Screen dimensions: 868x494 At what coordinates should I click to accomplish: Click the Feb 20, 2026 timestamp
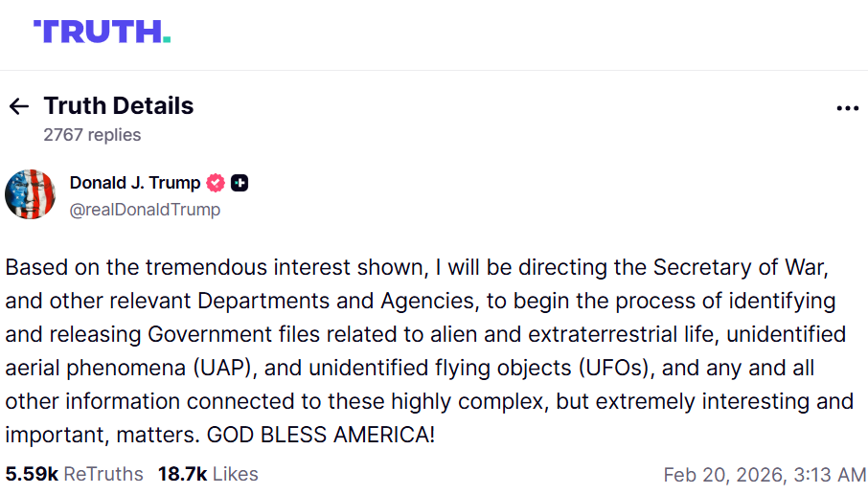click(x=765, y=475)
